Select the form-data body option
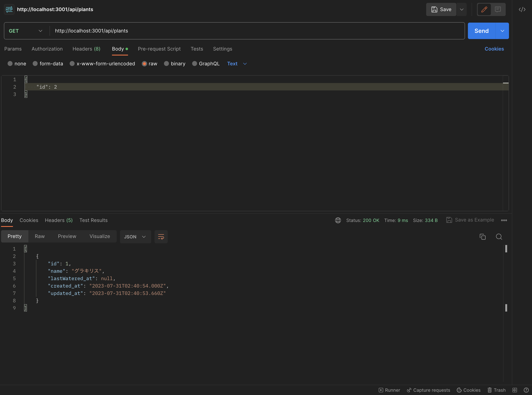The height and width of the screenshot is (395, 532). 35,64
